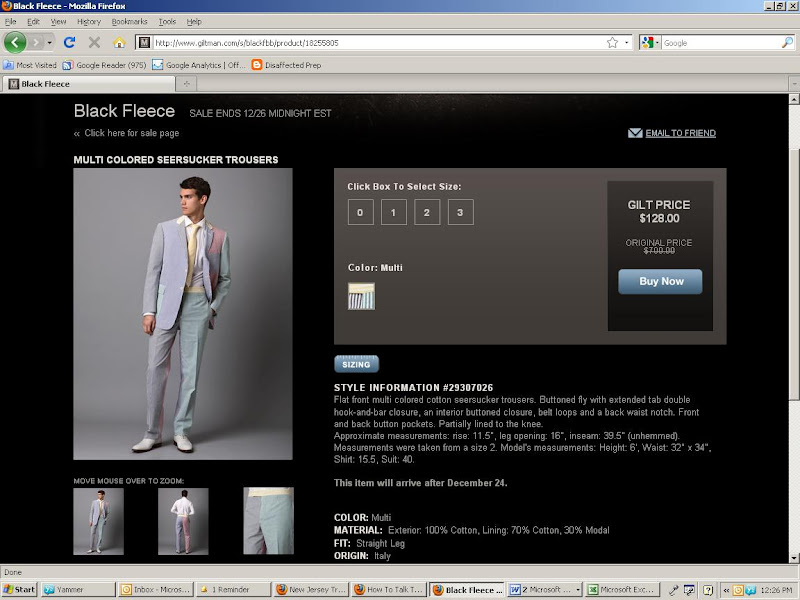This screenshot has width=800, height=600.
Task: Switch to Yammer in the taskbar
Action: [77, 589]
